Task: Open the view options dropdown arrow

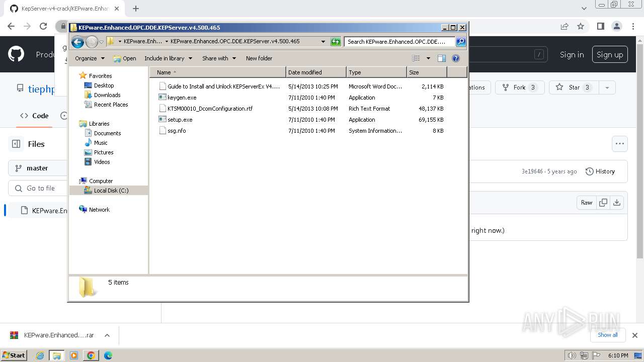Action: coord(428,58)
